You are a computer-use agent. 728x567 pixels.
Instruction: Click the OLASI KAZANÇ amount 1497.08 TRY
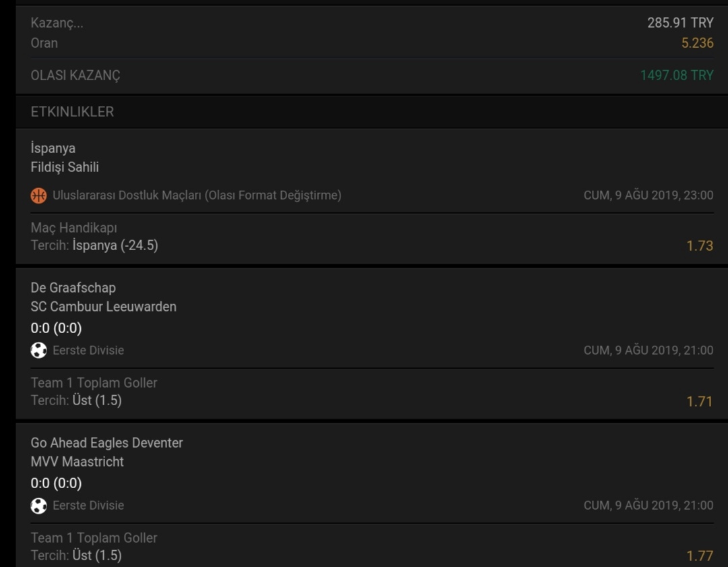pyautogui.click(x=676, y=76)
